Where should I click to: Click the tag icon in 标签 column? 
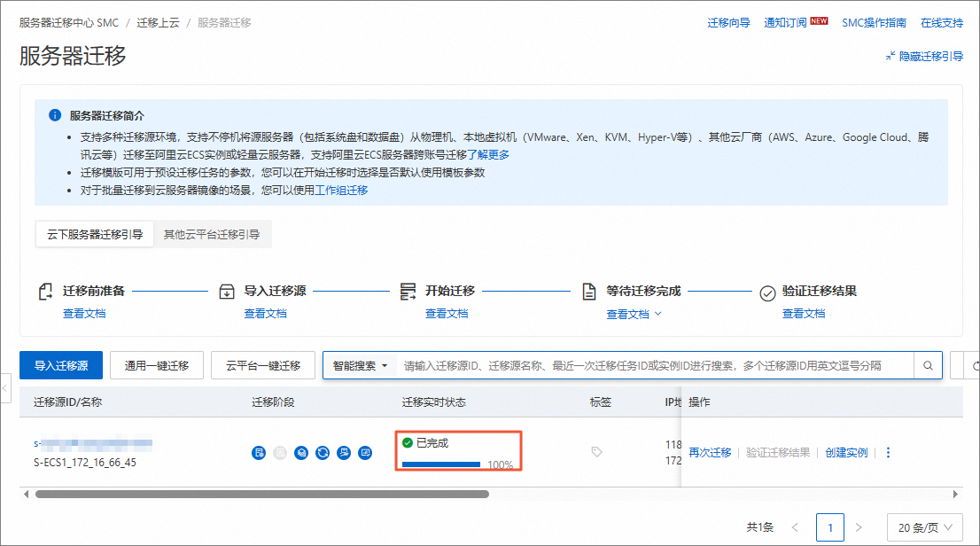click(x=597, y=451)
